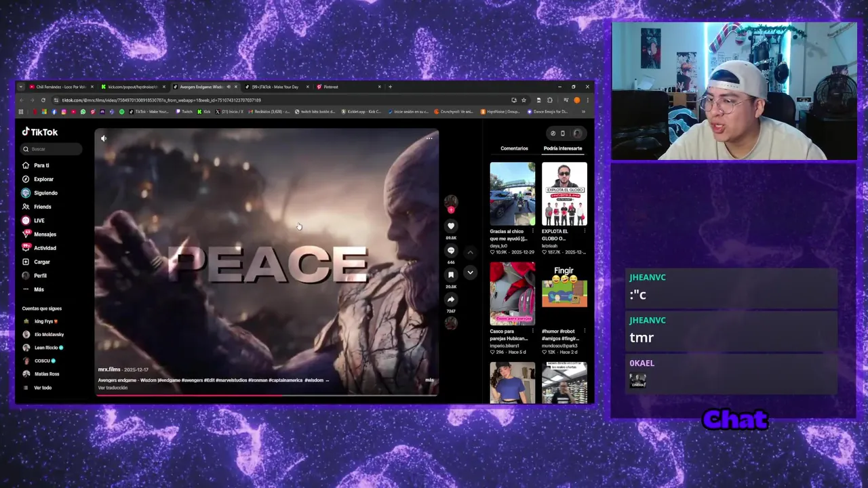
Task: Switch to Chili Fernández browser tab
Action: click(62, 87)
